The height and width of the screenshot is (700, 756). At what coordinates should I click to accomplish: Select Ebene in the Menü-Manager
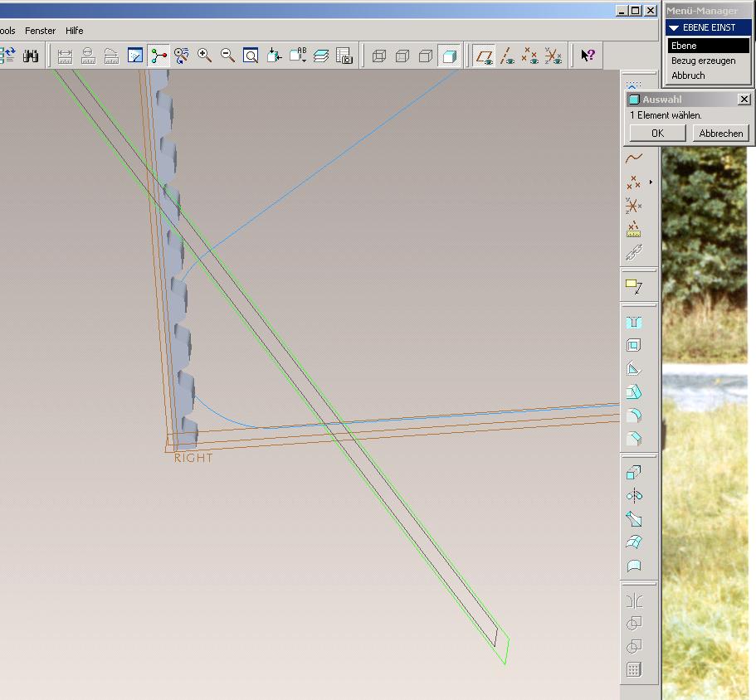click(x=708, y=46)
